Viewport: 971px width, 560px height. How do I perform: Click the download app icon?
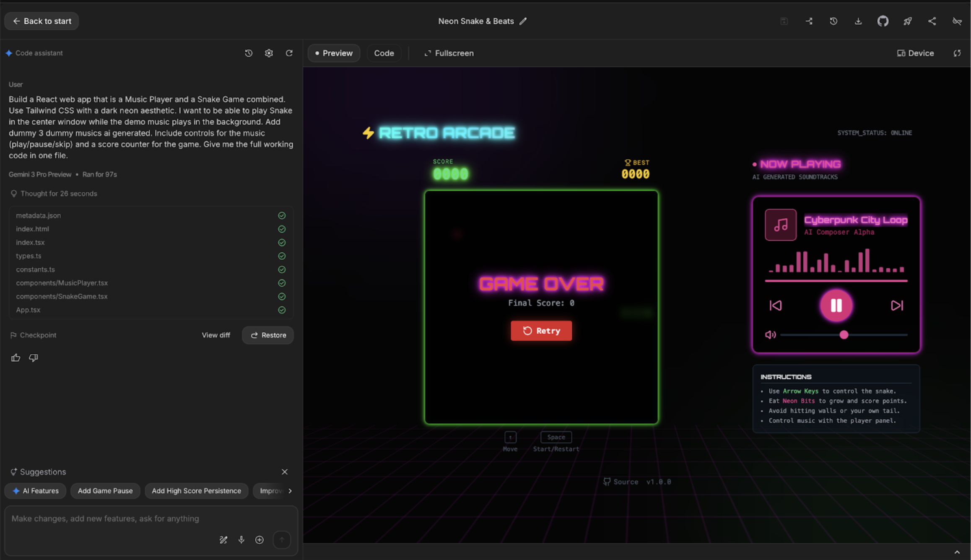click(858, 21)
